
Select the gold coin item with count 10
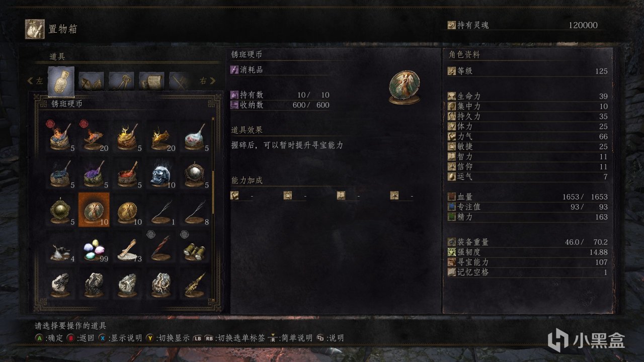coord(127,210)
